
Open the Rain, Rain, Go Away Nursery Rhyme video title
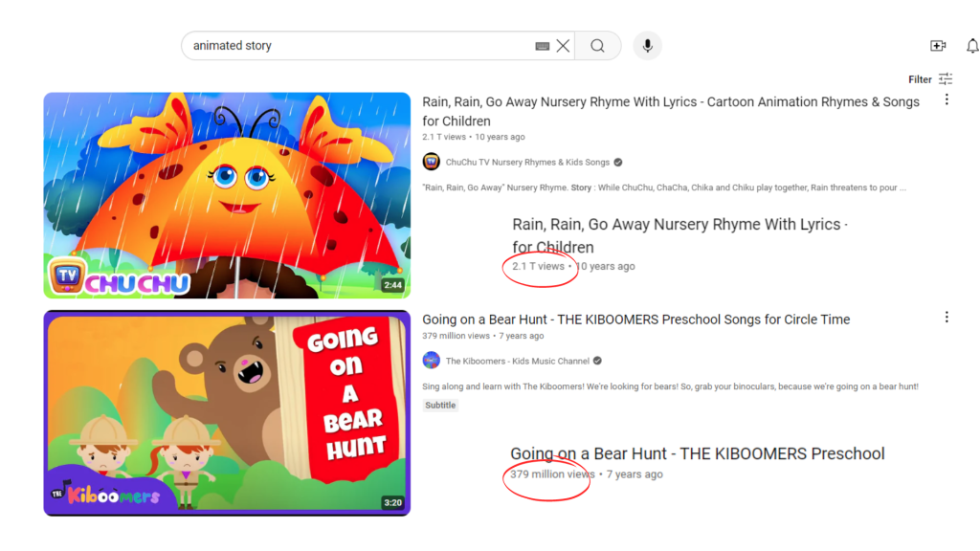click(671, 111)
